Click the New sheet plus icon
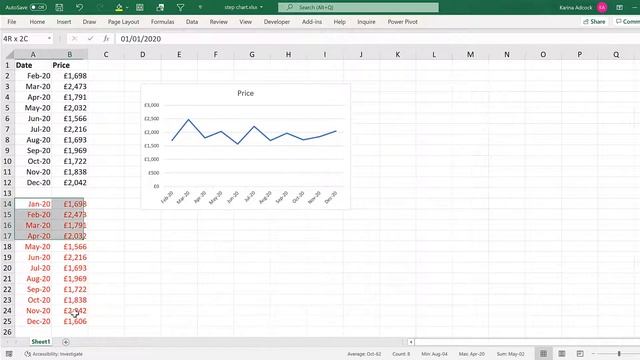This screenshot has height=360, width=640. 66,342
